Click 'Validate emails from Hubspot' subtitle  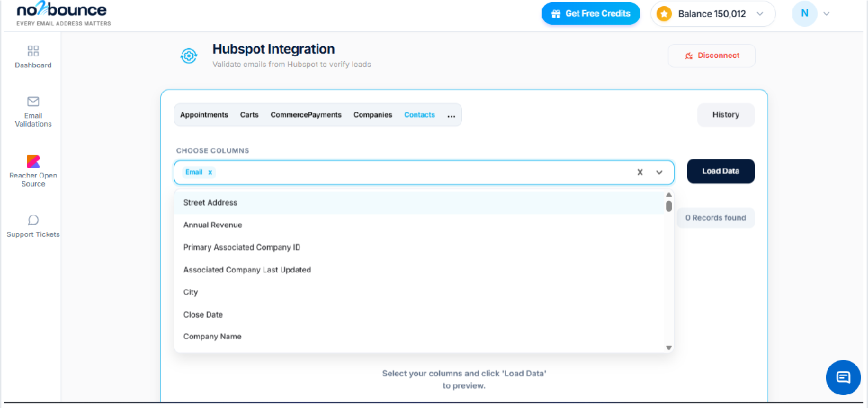coord(292,64)
